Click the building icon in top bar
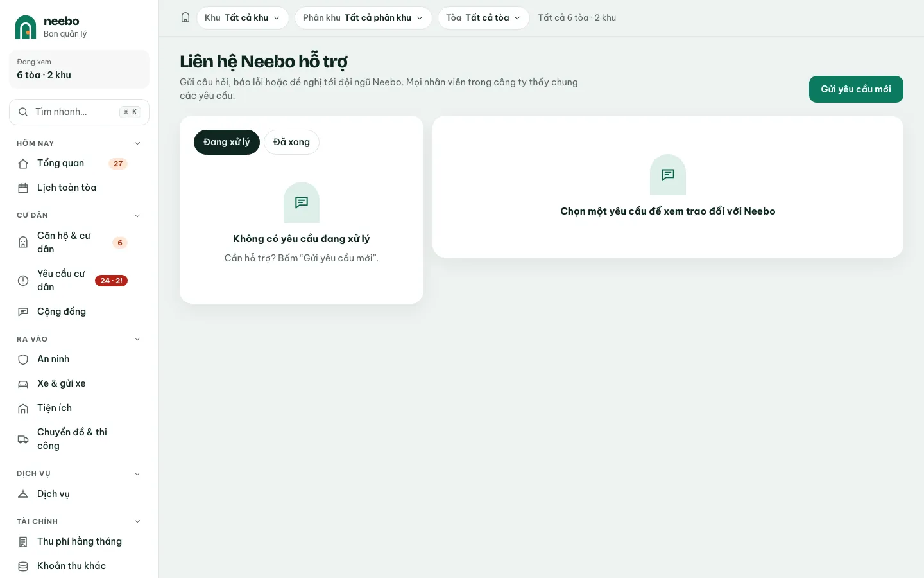Image resolution: width=924 pixels, height=578 pixels. pyautogui.click(x=185, y=18)
